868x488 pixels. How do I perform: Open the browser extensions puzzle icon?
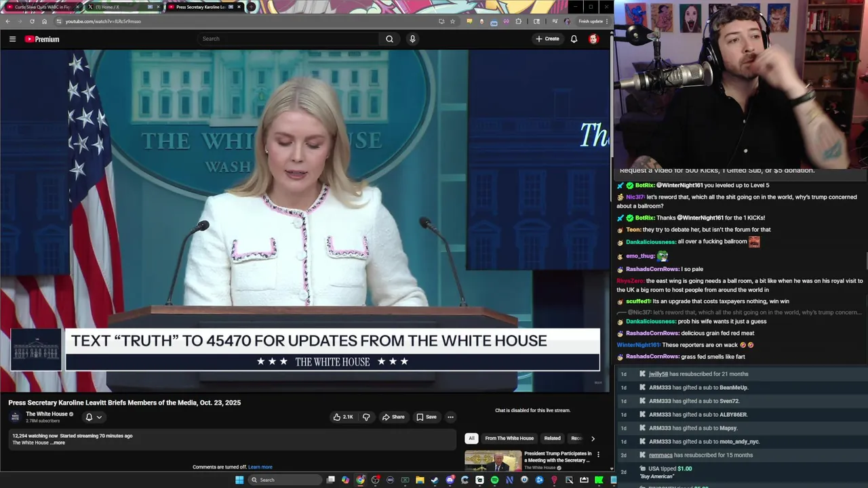(x=519, y=21)
